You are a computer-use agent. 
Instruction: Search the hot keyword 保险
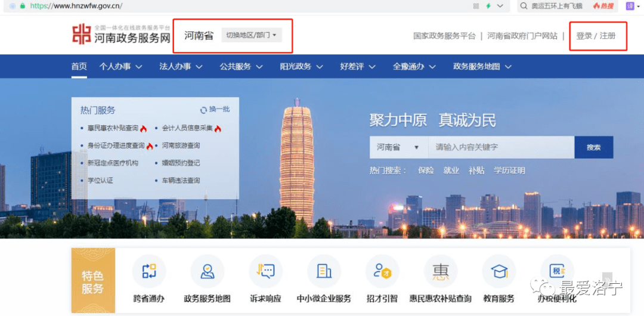(x=426, y=171)
